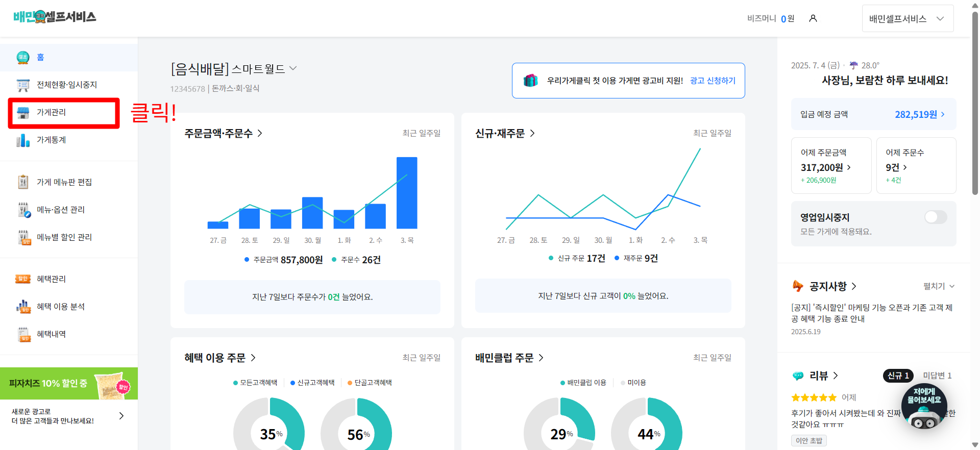Open the 새로운 광고로 promotion arrow
This screenshot has height=450, width=980.
[x=121, y=416]
